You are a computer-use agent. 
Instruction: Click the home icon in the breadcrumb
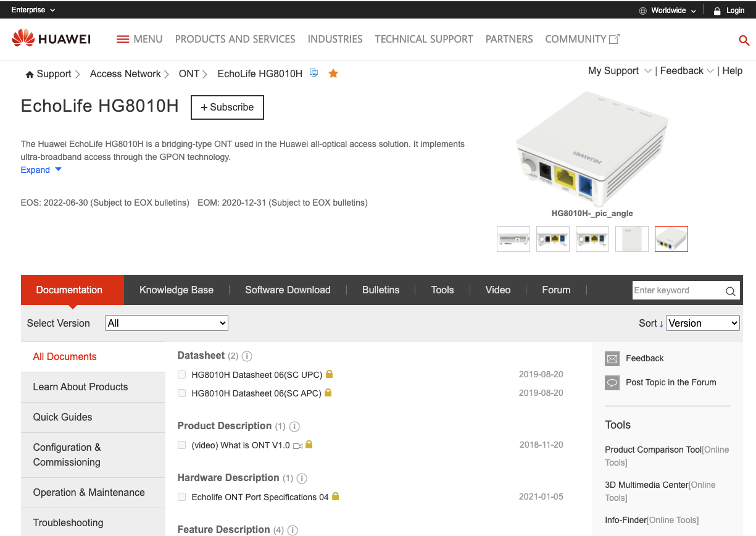pyautogui.click(x=30, y=73)
